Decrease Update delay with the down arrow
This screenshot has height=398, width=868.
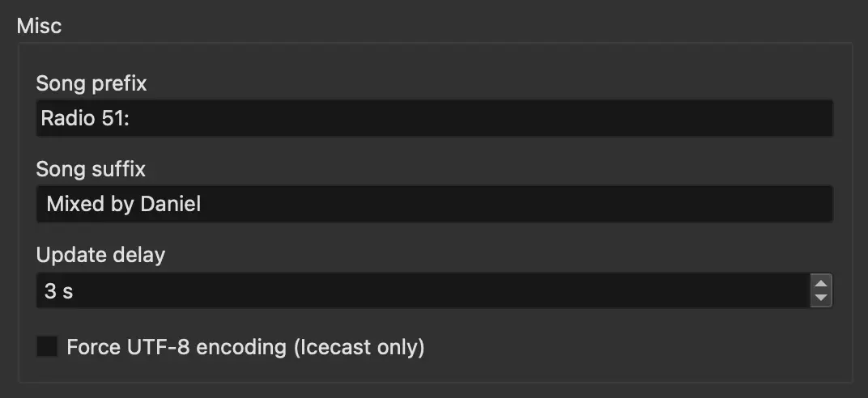point(821,298)
